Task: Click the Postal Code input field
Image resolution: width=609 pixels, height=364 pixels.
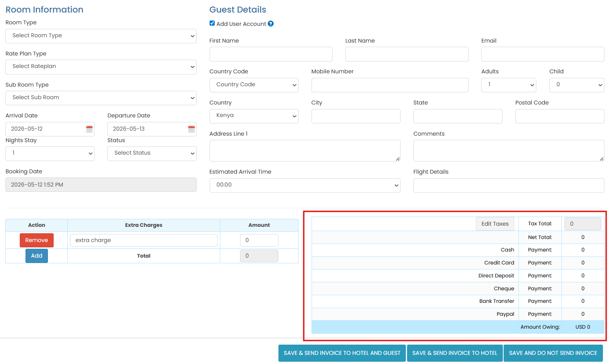Action: (560, 116)
